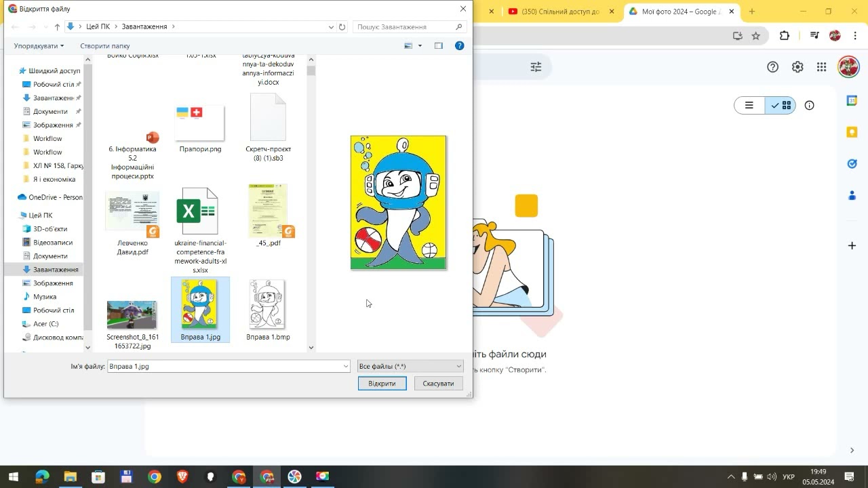Open Chrome extensions puzzle icon
Image resolution: width=868 pixels, height=488 pixels.
coord(785,36)
